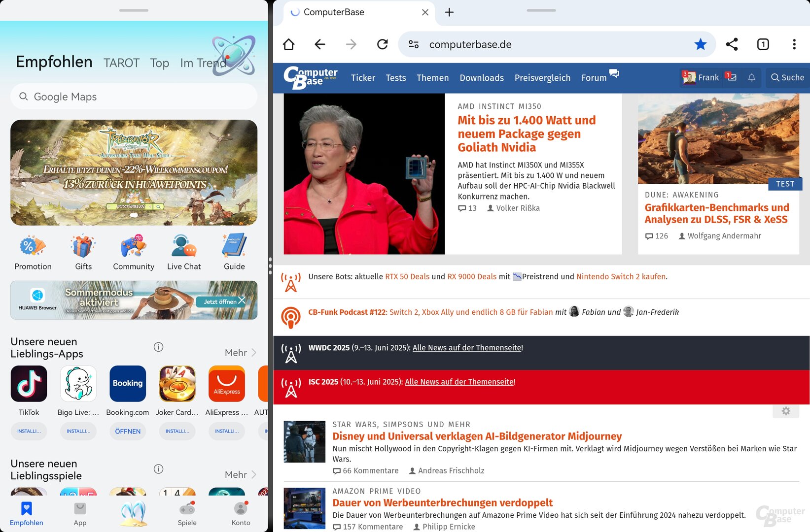Expand Mehr for Lieblings-Apps
Viewport: 810px width, 532px height.
pos(241,353)
